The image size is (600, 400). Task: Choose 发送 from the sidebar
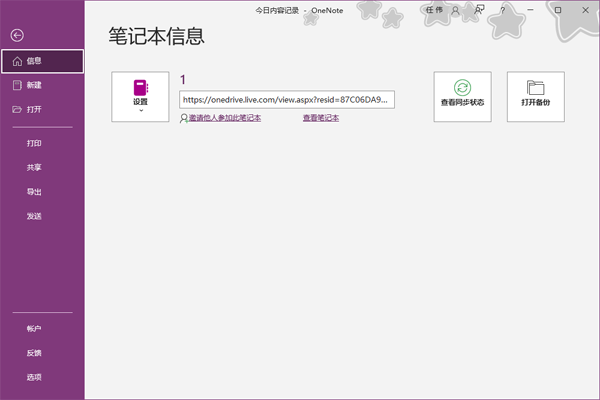(x=34, y=216)
